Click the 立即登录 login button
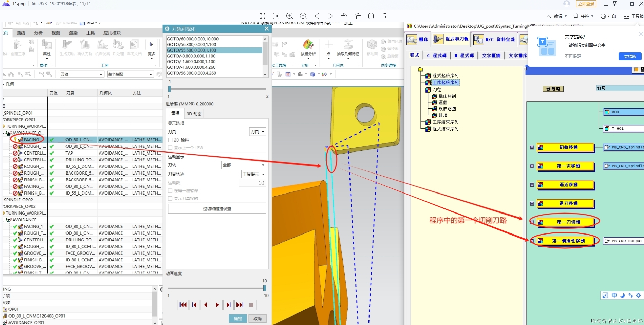 point(586,4)
